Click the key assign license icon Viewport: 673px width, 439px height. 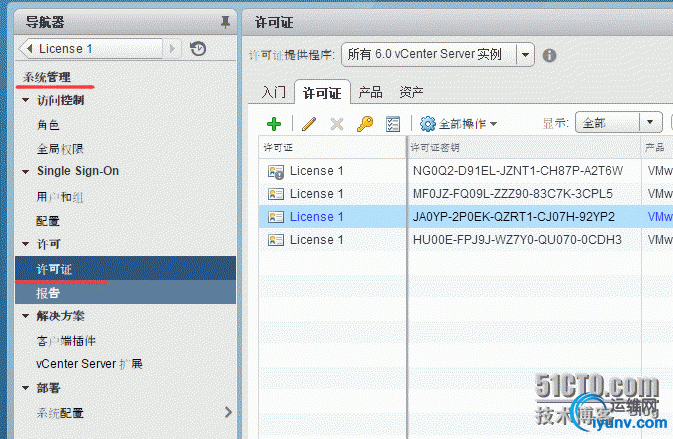(365, 124)
